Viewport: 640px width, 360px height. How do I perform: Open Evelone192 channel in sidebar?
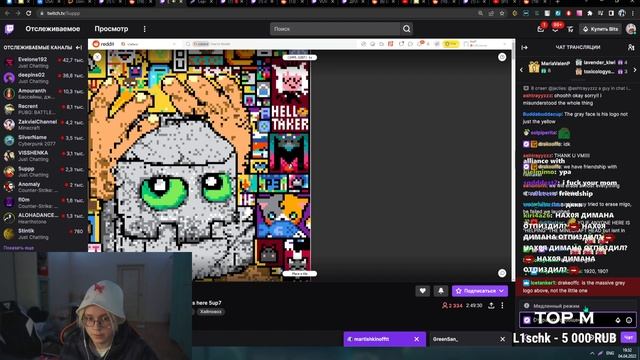pyautogui.click(x=44, y=62)
